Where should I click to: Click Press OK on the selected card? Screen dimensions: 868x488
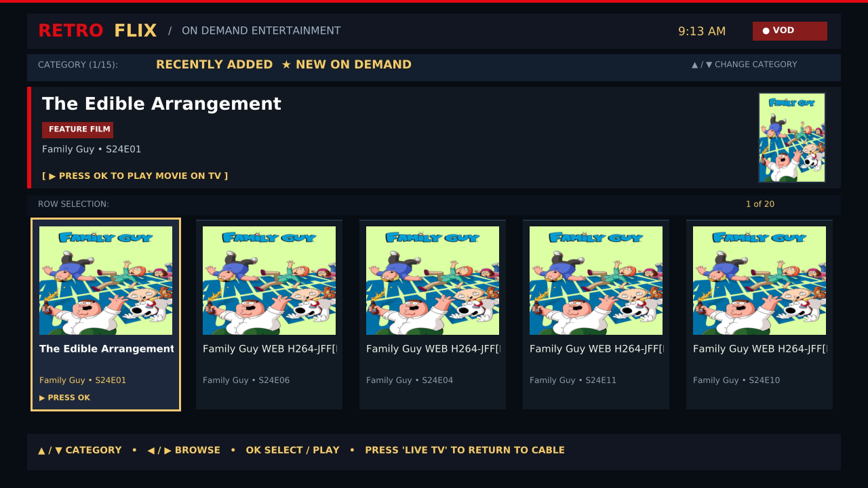tap(65, 398)
